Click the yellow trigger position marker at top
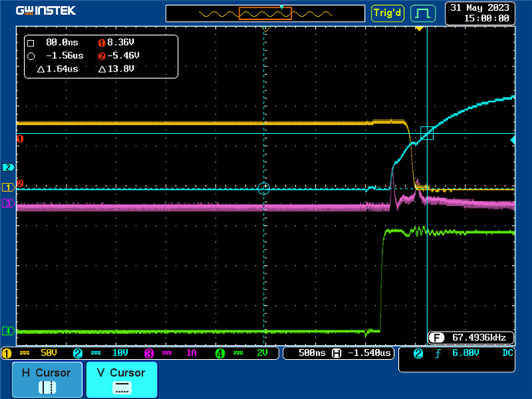532x399 pixels. [419, 29]
